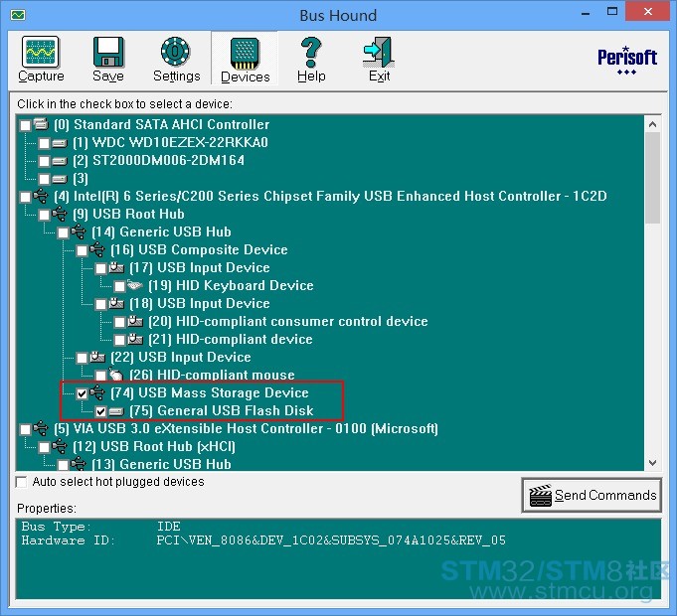Click icon beside HID-compliant consumer control device
The image size is (677, 616).
[x=135, y=321]
